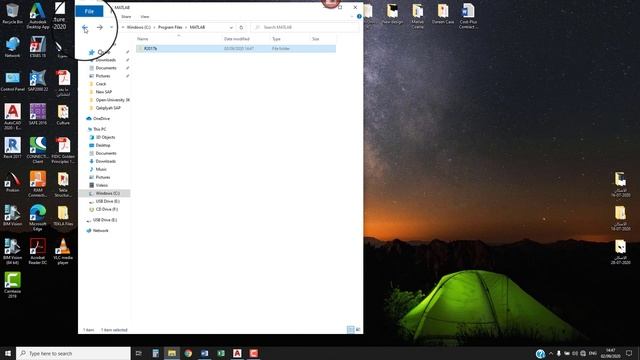The height and width of the screenshot is (360, 640).
Task: Select OneDrive in the navigation pane
Action: point(101,118)
